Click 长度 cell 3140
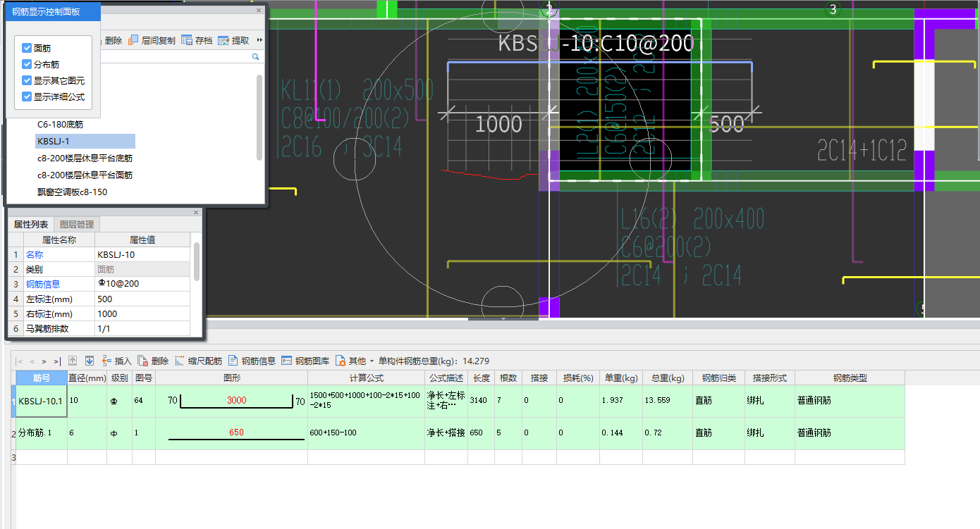 click(x=481, y=401)
